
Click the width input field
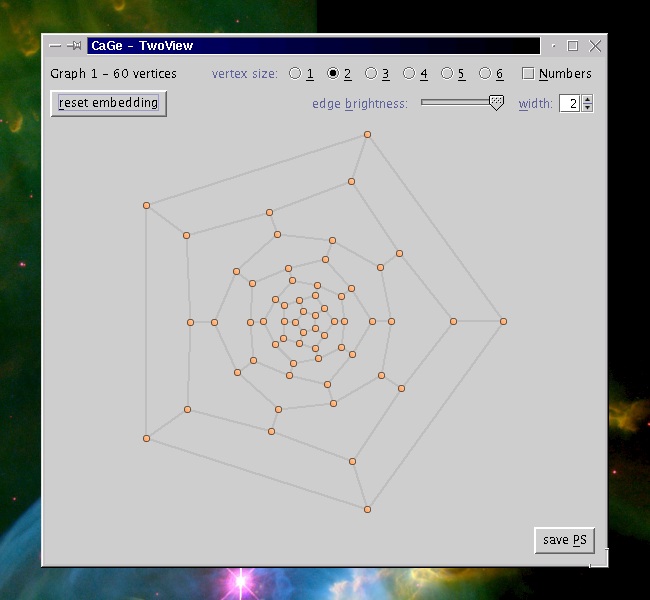[570, 103]
